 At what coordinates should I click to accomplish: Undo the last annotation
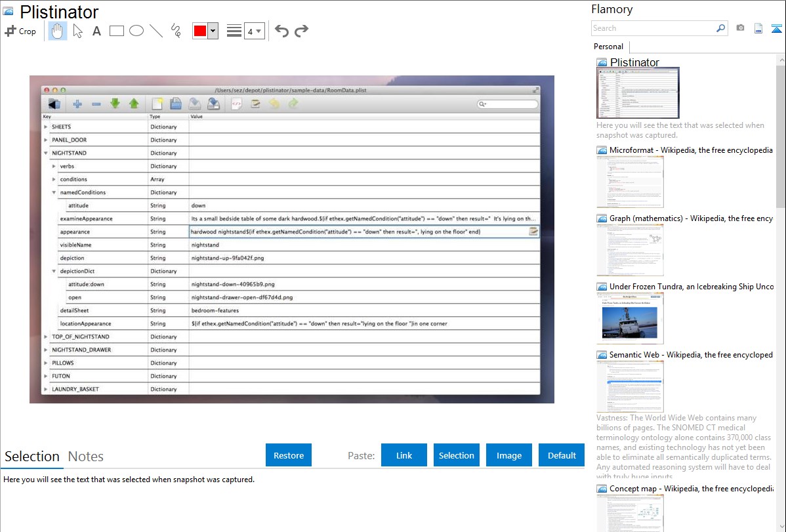click(281, 31)
